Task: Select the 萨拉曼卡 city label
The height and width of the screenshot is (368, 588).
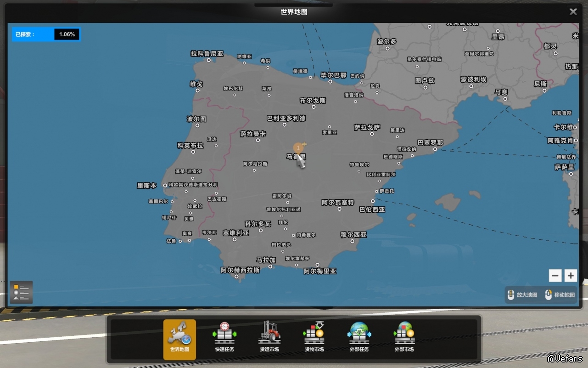Action: tap(253, 134)
